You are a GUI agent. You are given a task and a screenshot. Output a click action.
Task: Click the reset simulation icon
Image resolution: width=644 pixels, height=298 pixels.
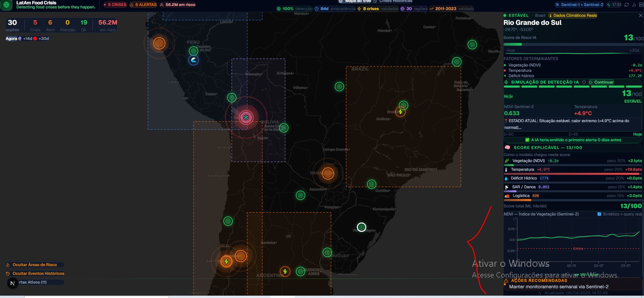584,82
